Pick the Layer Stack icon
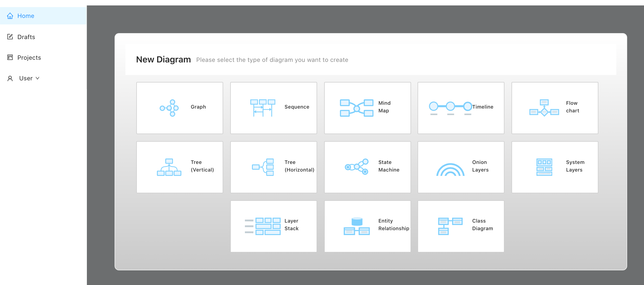Viewport: 644px width, 285px height. pos(263,226)
